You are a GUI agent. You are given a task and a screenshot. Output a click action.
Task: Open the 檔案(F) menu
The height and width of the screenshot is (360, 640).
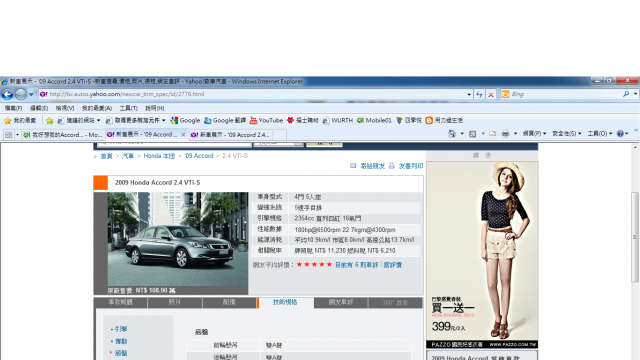pyautogui.click(x=13, y=108)
